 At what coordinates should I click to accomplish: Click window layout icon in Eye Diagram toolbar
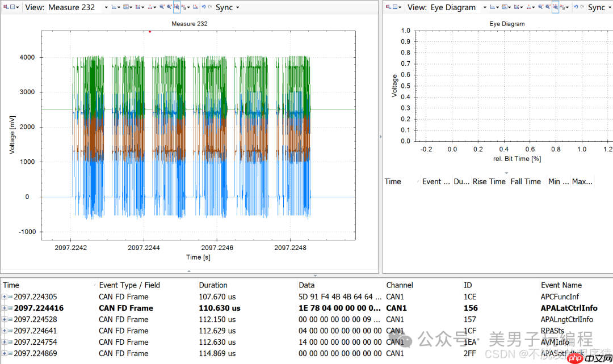click(x=395, y=7)
